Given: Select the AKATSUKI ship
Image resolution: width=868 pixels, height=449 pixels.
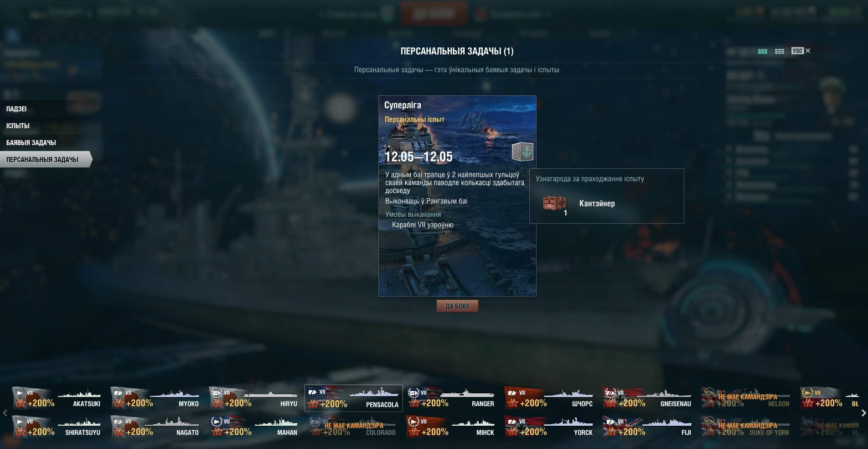Looking at the screenshot, I should pos(57,398).
